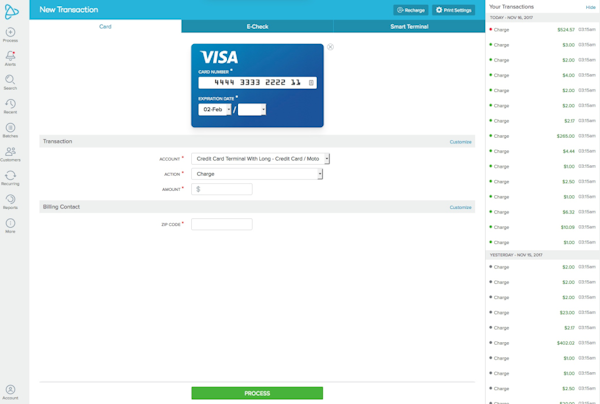
Task: Open the Recent history icon
Action: pyautogui.click(x=10, y=106)
